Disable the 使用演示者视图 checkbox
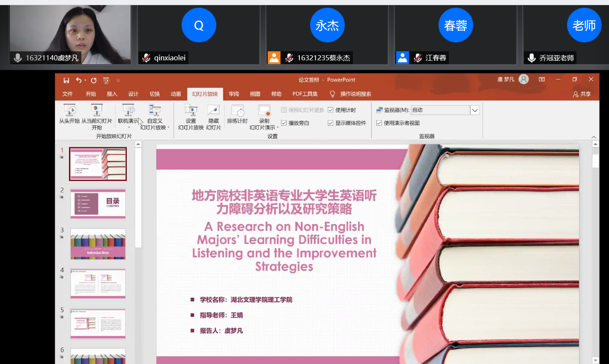609x364 pixels. [379, 123]
